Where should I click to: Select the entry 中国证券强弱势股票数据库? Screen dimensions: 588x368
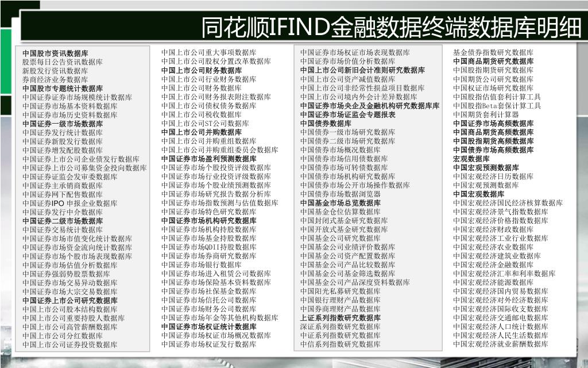66,274
